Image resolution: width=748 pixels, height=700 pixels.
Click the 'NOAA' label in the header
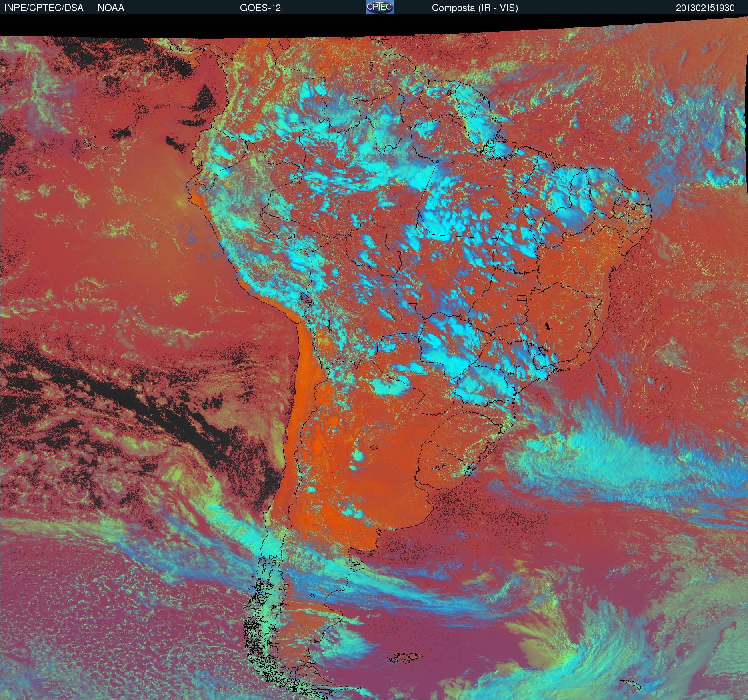tap(111, 8)
